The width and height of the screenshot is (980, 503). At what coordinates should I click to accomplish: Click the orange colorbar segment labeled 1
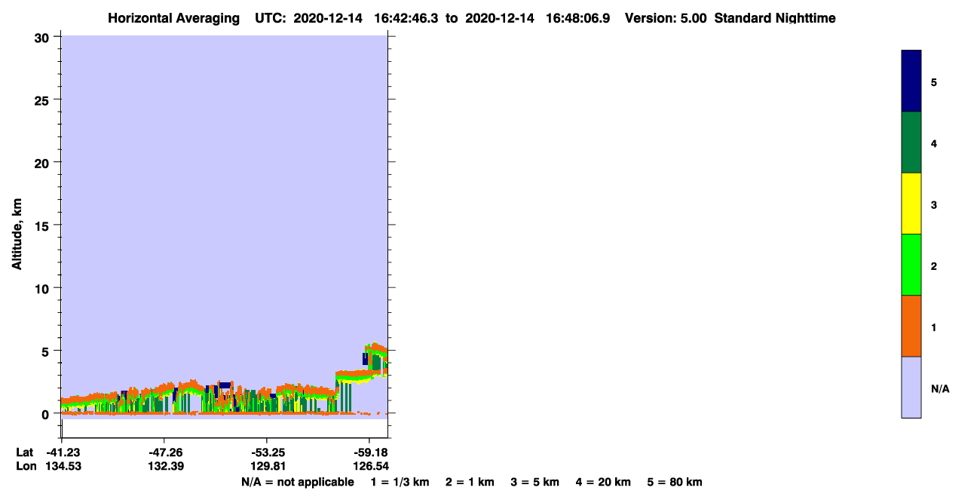pyautogui.click(x=911, y=326)
